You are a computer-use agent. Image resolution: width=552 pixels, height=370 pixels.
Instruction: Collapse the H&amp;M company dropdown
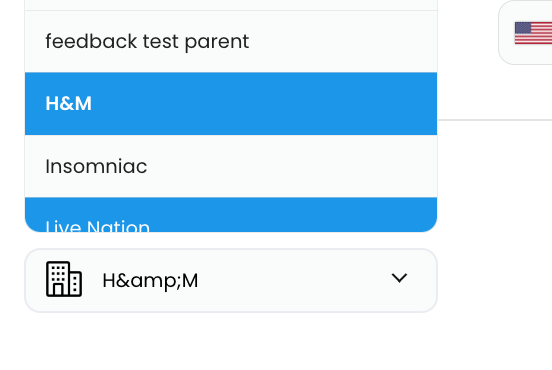(231, 281)
